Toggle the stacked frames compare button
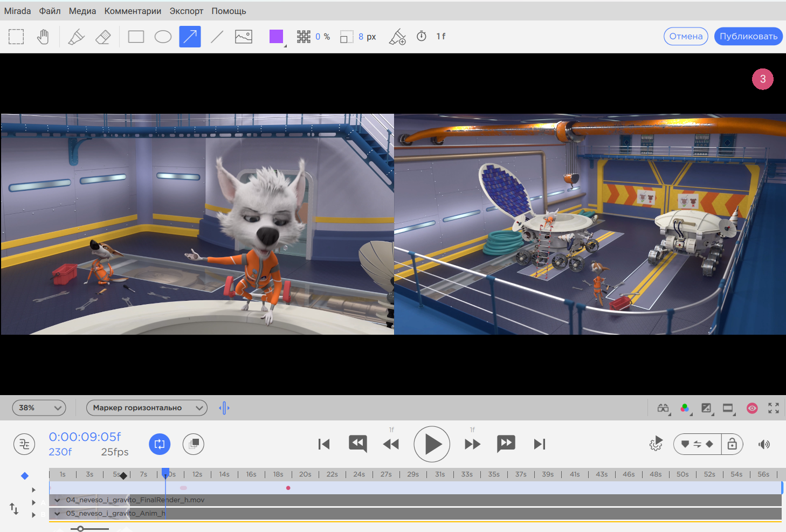786x532 pixels. pos(194,444)
